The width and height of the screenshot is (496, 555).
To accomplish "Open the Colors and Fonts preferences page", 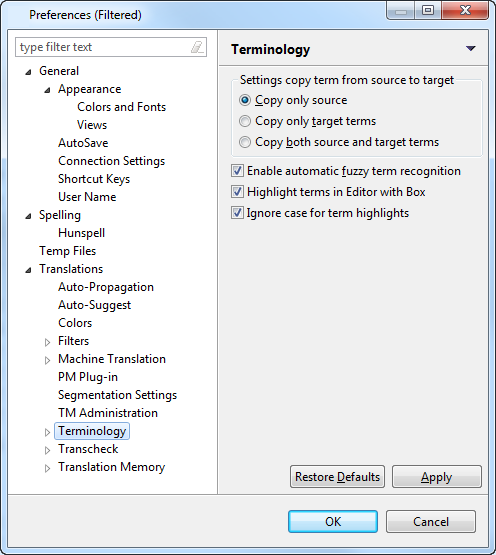I will click(x=121, y=107).
